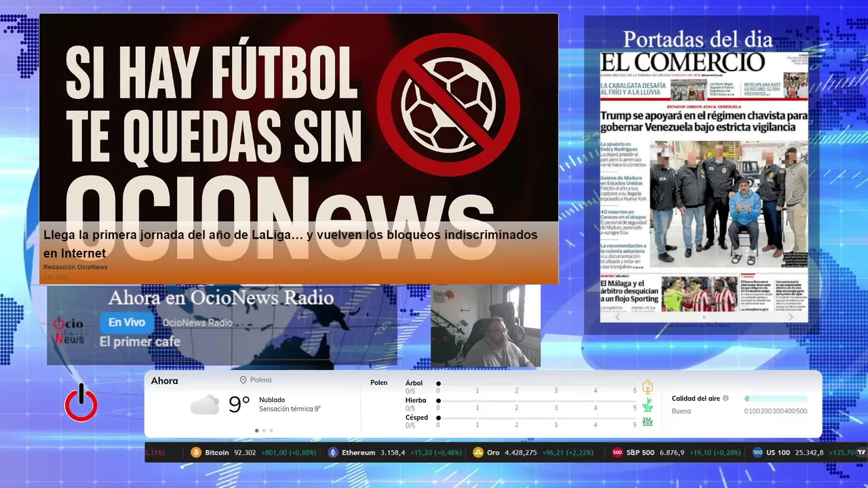Click the S&P 500 red badge icon
The width and height of the screenshot is (868, 488).
pos(617,452)
